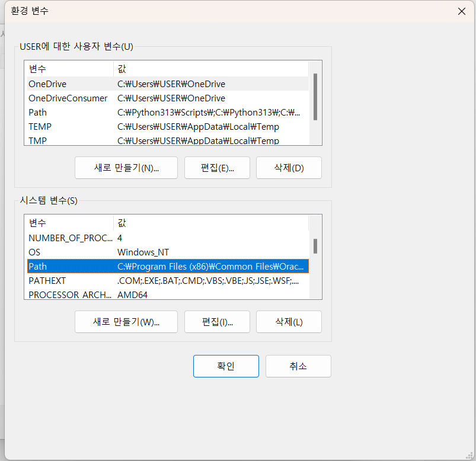Click Windows_NT value cell
This screenshot has width=476, height=461.
143,252
